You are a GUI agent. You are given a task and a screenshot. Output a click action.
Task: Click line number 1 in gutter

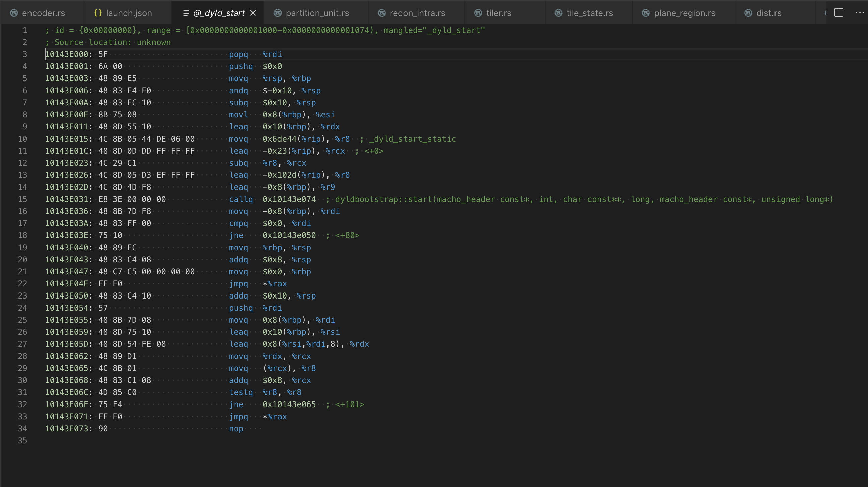tap(25, 30)
